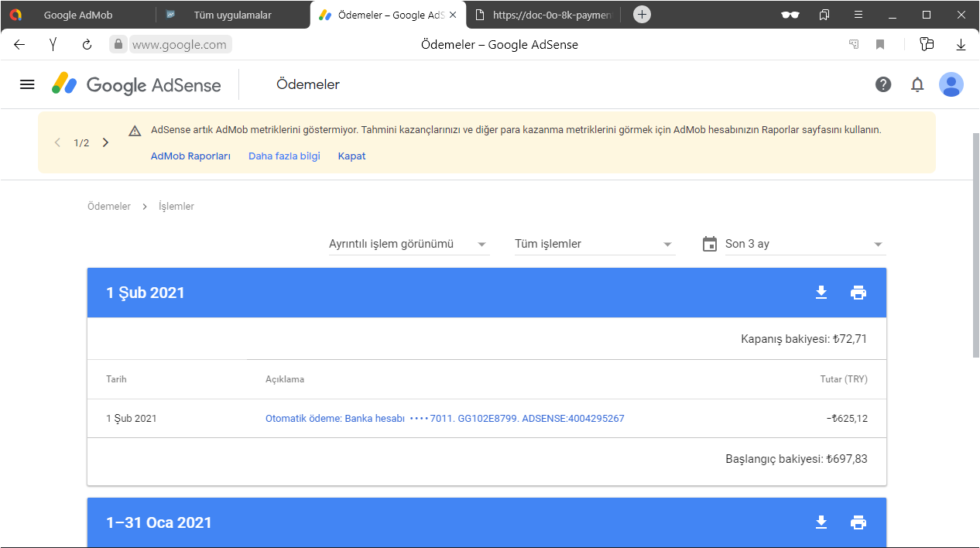Click the padlock site security icon
The image size is (980, 548).
[118, 44]
